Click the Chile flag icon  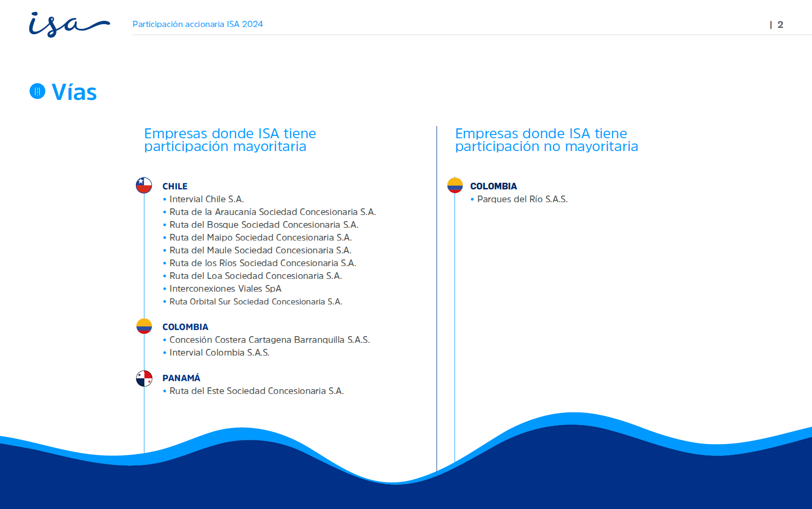(144, 185)
